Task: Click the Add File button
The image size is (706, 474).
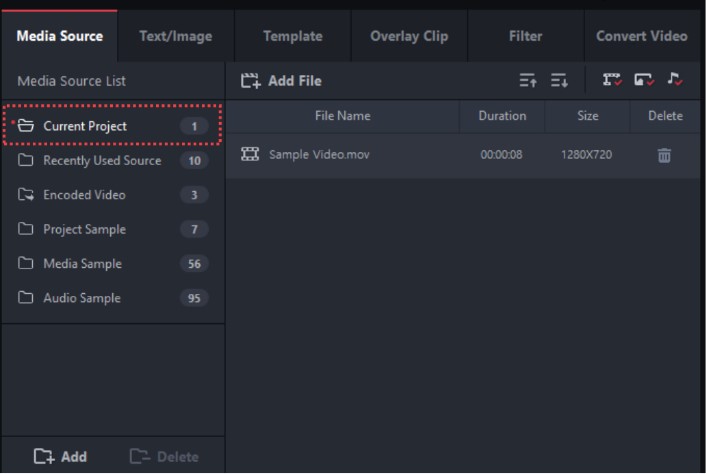Action: pyautogui.click(x=282, y=80)
